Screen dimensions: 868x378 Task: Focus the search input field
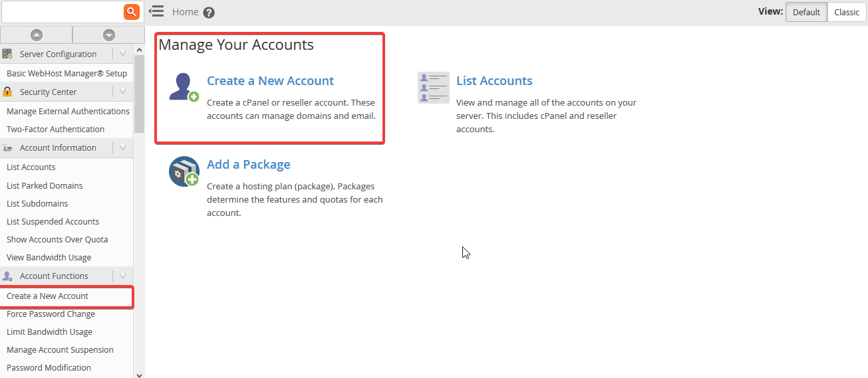63,11
